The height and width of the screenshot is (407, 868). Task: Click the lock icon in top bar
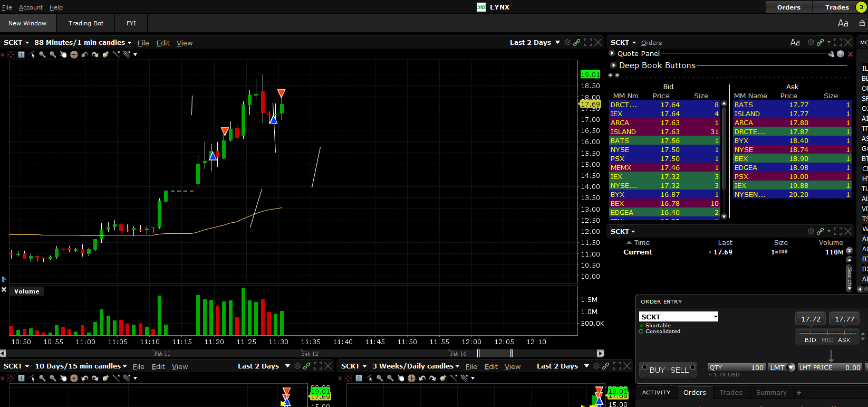tap(862, 23)
